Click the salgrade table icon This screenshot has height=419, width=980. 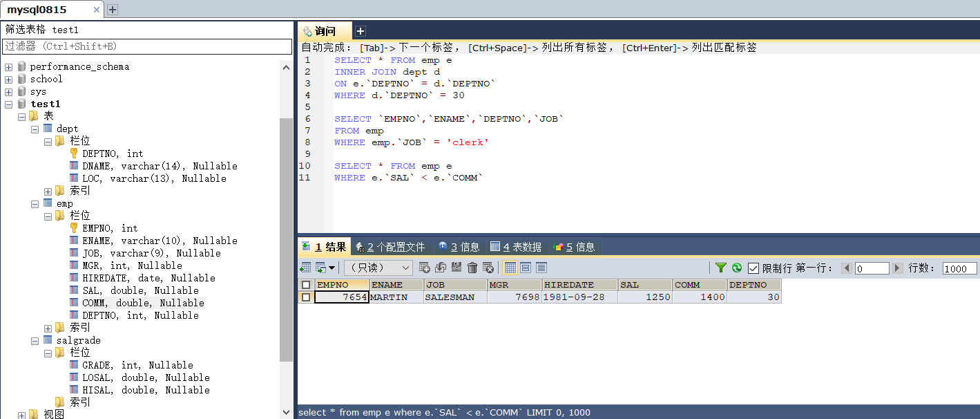[x=48, y=340]
